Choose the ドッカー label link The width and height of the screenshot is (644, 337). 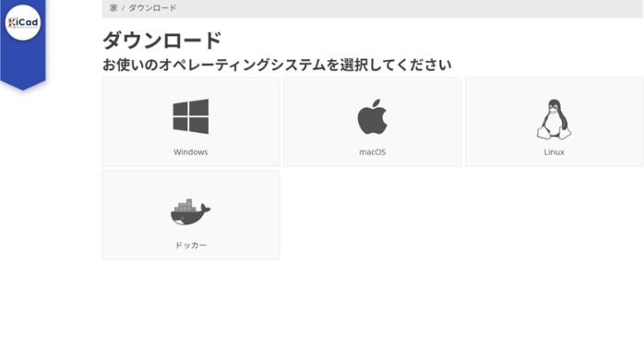[191, 246]
